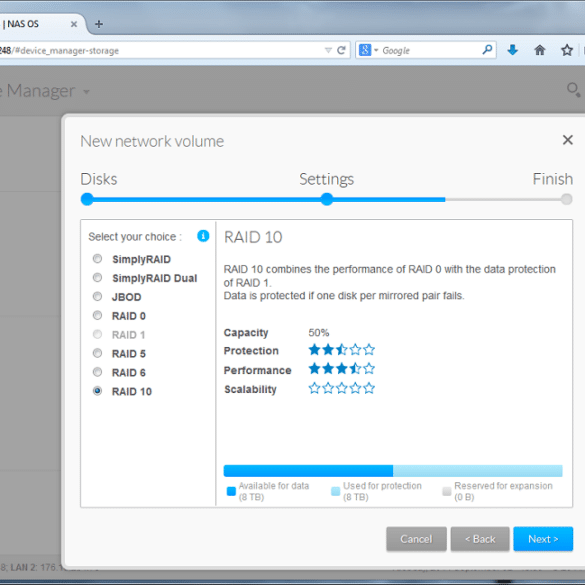Click the NAS OS search icon
Viewport: 585px width, 585px height.
click(573, 90)
